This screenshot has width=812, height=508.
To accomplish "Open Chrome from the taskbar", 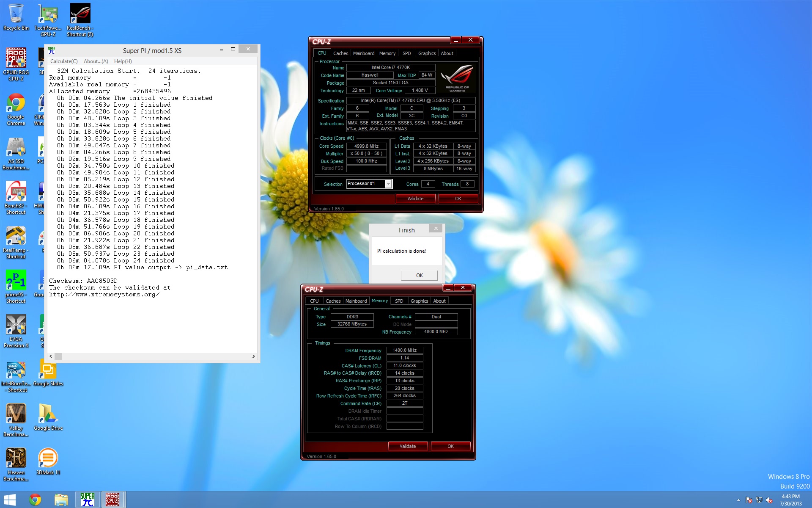I will pyautogui.click(x=35, y=500).
